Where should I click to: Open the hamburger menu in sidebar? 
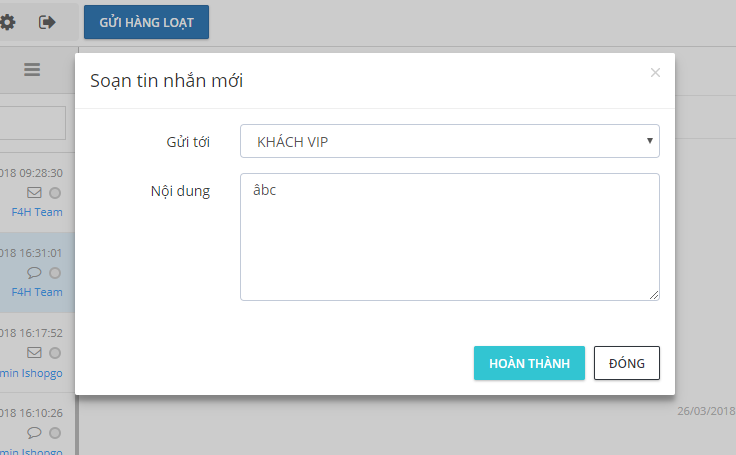[x=32, y=69]
